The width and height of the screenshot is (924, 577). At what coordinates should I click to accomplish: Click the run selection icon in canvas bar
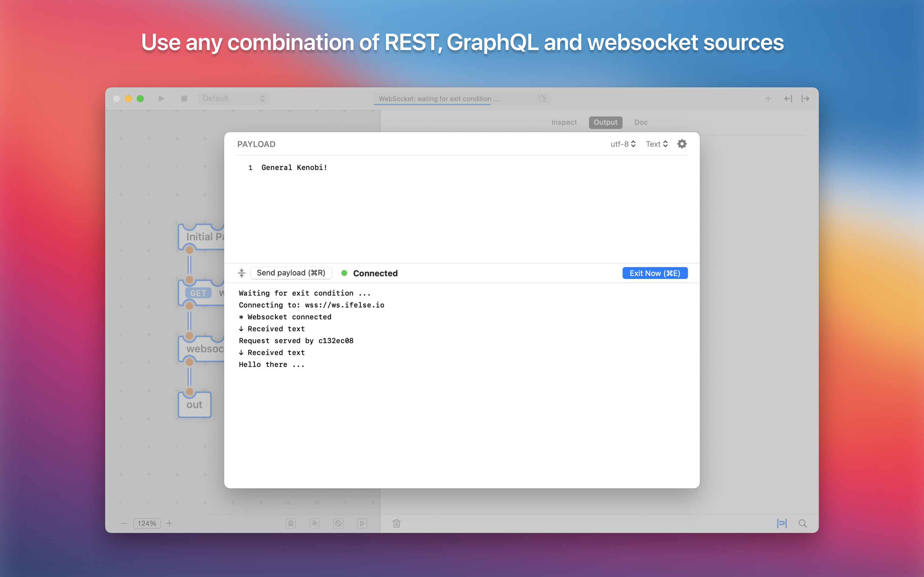point(362,523)
